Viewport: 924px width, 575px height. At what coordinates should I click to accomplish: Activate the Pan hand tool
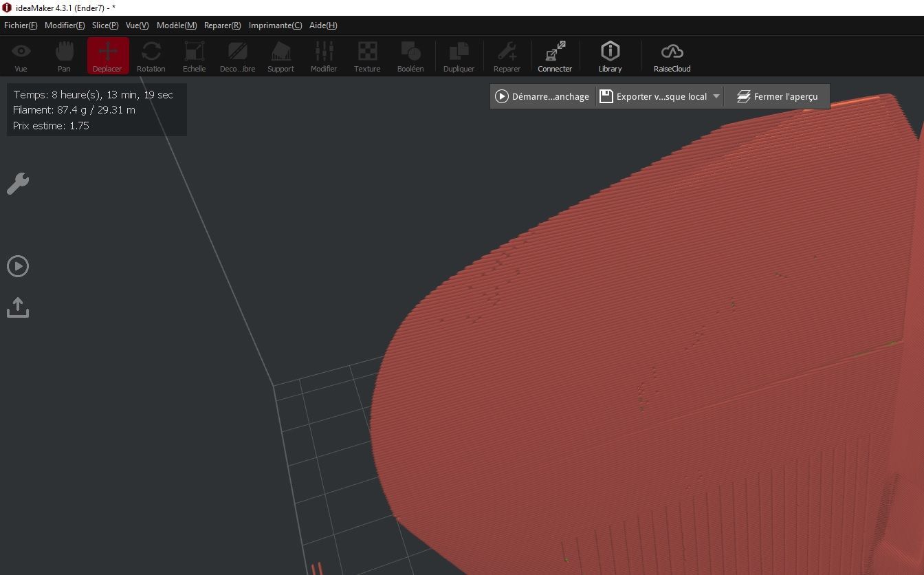[x=64, y=57]
